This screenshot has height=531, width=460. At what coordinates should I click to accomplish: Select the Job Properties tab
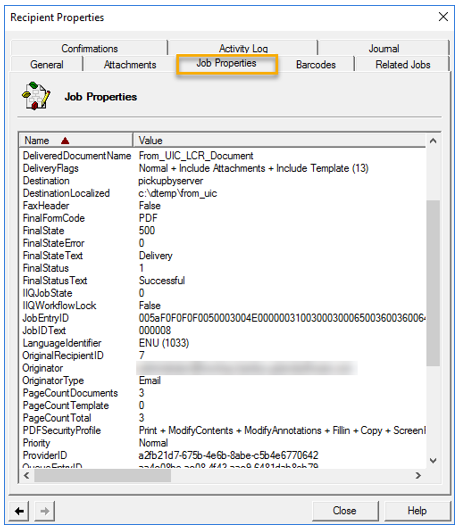click(x=227, y=63)
